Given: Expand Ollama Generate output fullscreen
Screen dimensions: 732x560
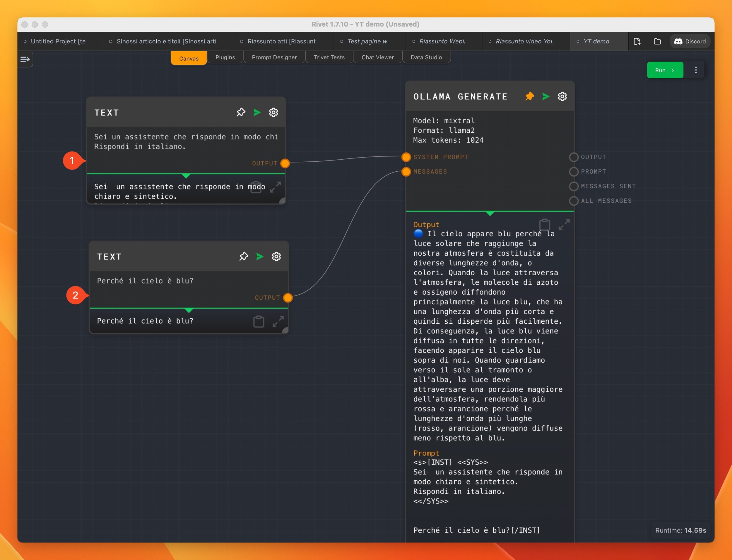Looking at the screenshot, I should coord(564,224).
